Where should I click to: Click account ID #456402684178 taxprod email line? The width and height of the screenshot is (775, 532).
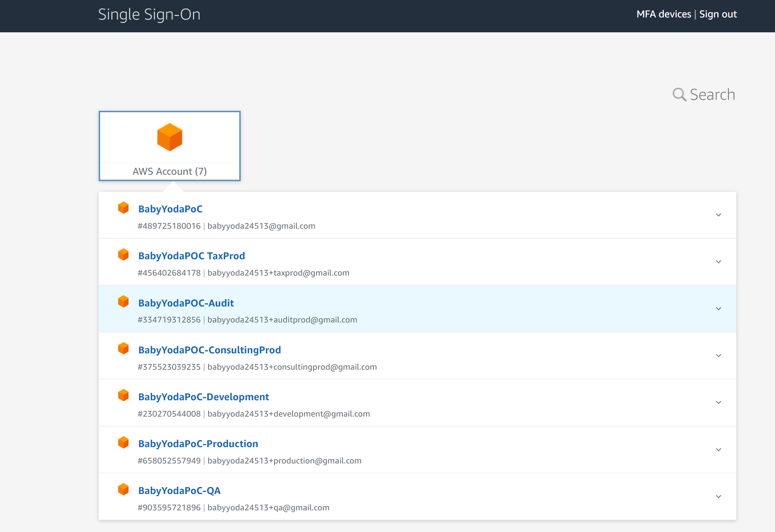pyautogui.click(x=244, y=273)
